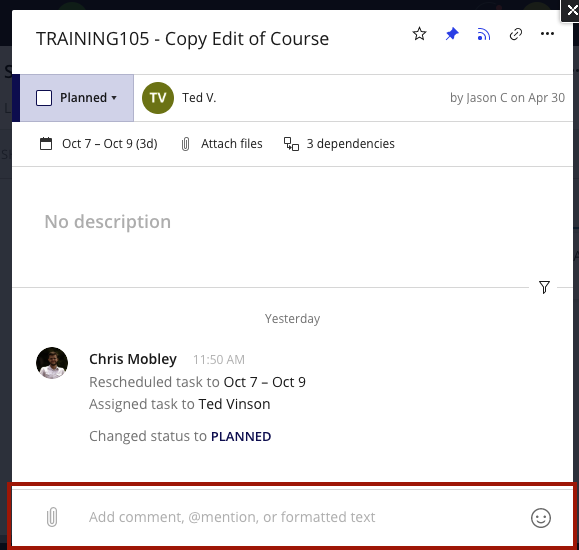Star the TRAINING105 task as favorite
This screenshot has height=550, width=579.
[419, 34]
